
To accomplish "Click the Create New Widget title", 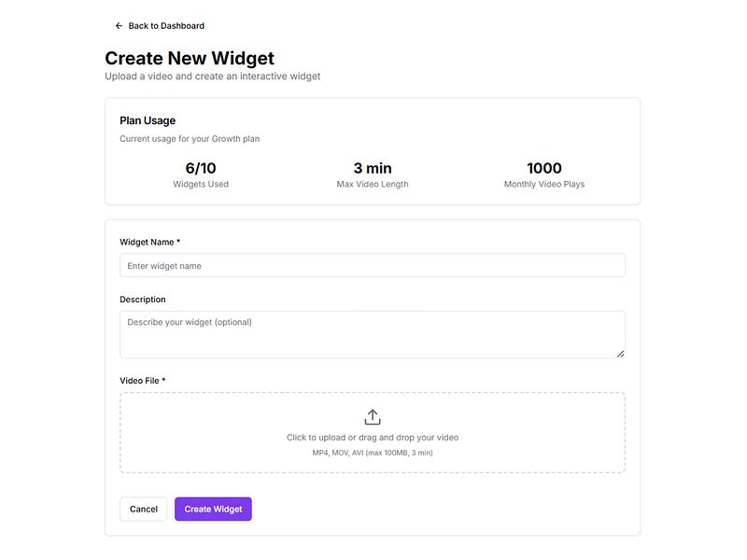I will pos(190,58).
